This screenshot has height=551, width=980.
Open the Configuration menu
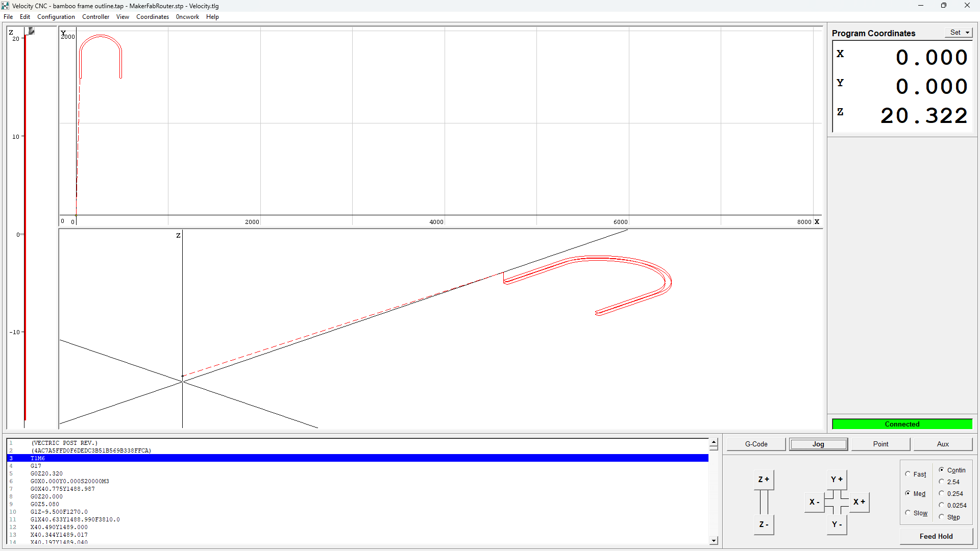56,17
